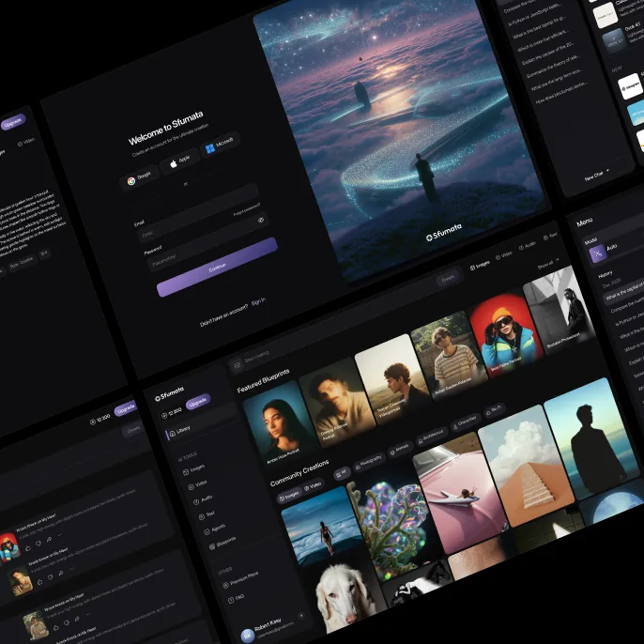Open FAQ in the sidebar
Image resolution: width=644 pixels, height=644 pixels.
click(237, 598)
